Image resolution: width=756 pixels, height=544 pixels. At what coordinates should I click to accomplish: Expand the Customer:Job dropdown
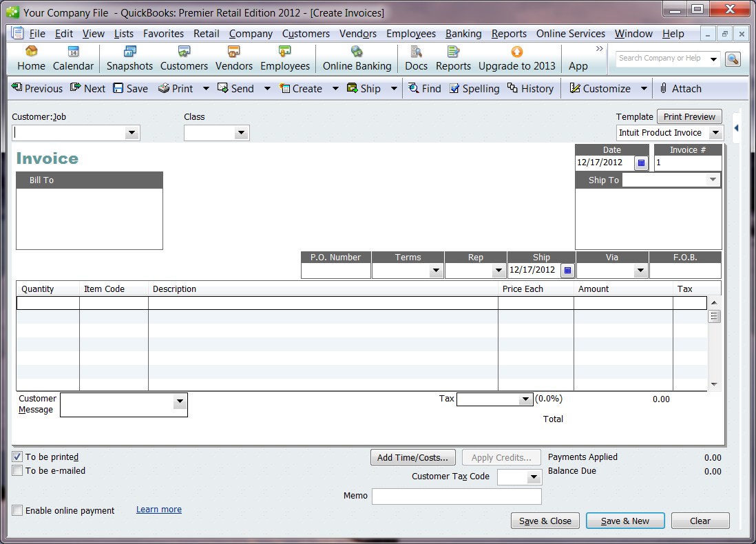pos(132,132)
